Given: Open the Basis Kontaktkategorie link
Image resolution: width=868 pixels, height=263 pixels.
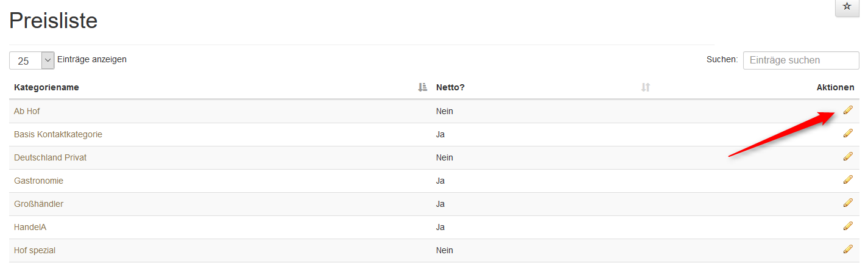Looking at the screenshot, I should tap(58, 134).
